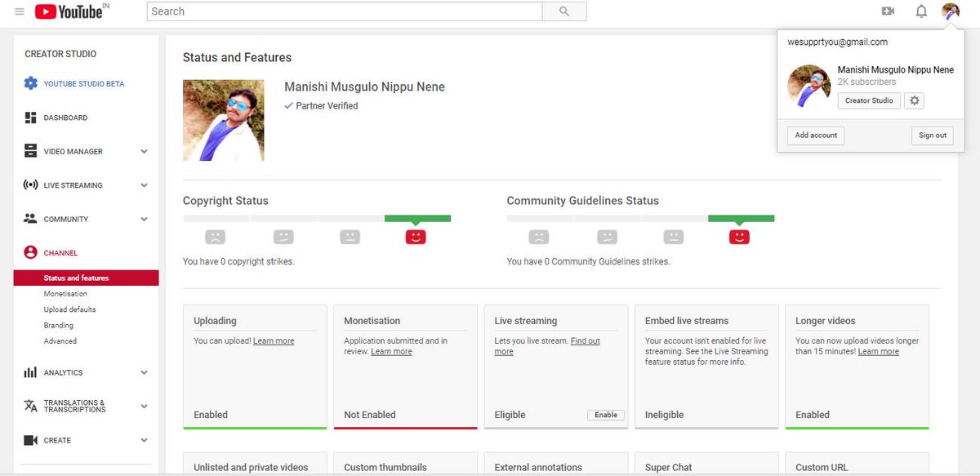The height and width of the screenshot is (476, 980).
Task: Click the Custom thumbnails card title
Action: (385, 467)
